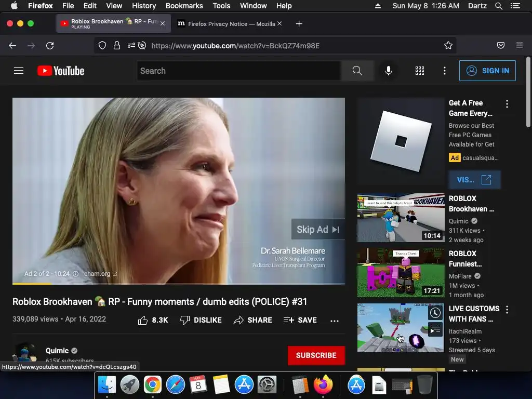Open more actions ellipsis below video
Viewport: 532px width, 399px height.
335,321
